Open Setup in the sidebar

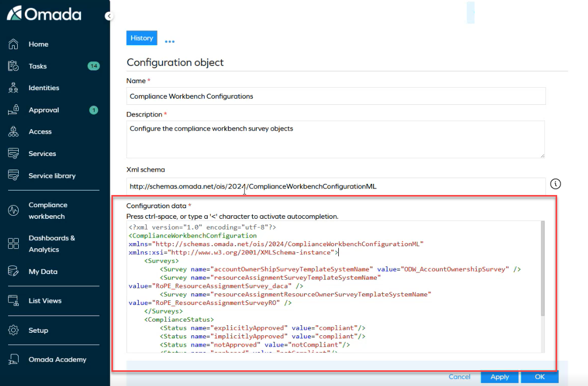(38, 330)
